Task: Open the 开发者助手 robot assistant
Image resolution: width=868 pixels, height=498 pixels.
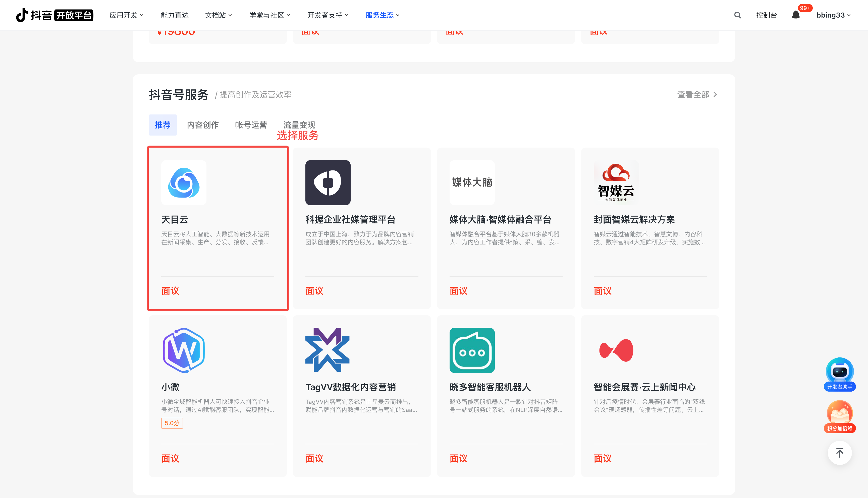Action: click(x=840, y=374)
